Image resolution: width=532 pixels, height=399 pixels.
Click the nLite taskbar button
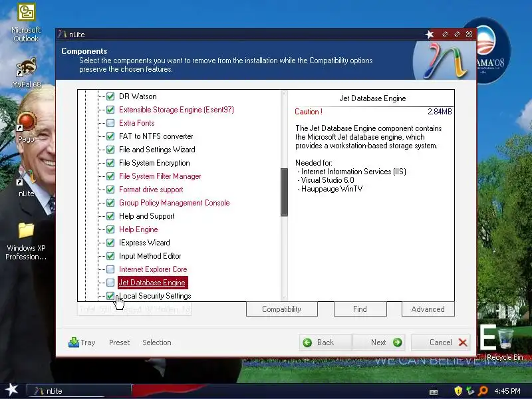pyautogui.click(x=78, y=391)
